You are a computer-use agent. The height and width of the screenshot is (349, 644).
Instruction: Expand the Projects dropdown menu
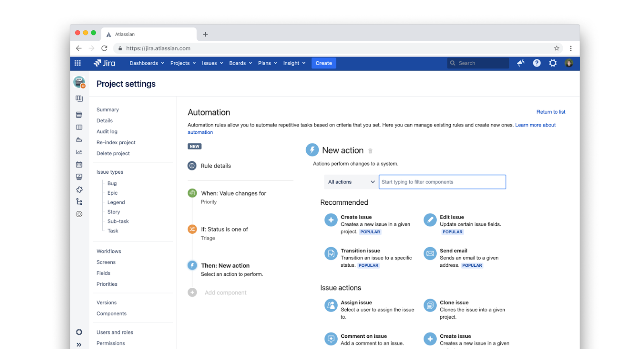pyautogui.click(x=183, y=63)
